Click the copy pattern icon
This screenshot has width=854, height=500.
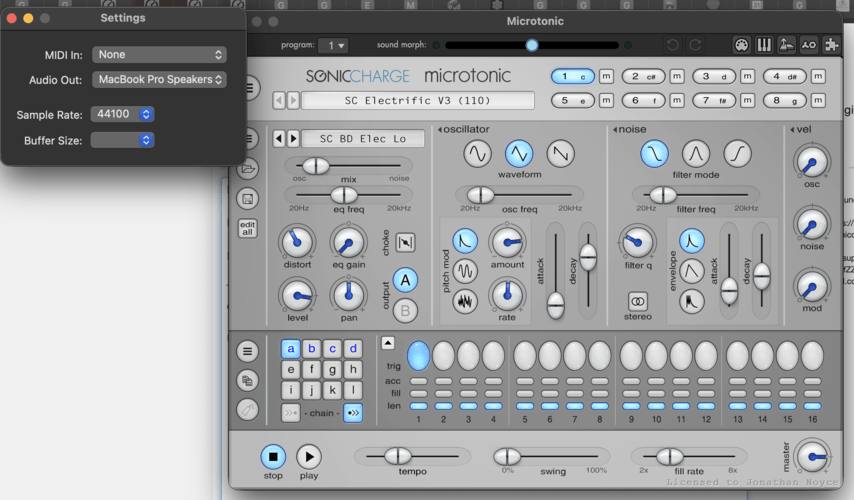(247, 380)
